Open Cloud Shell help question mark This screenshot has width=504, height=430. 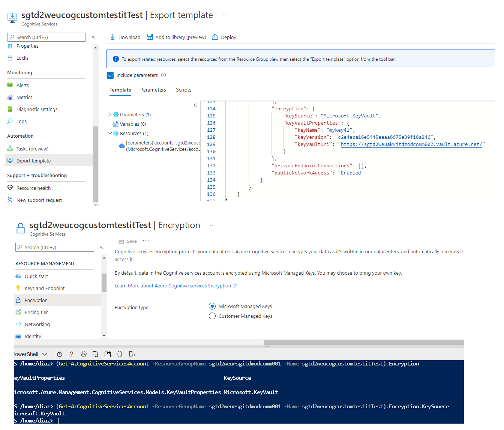72,354
